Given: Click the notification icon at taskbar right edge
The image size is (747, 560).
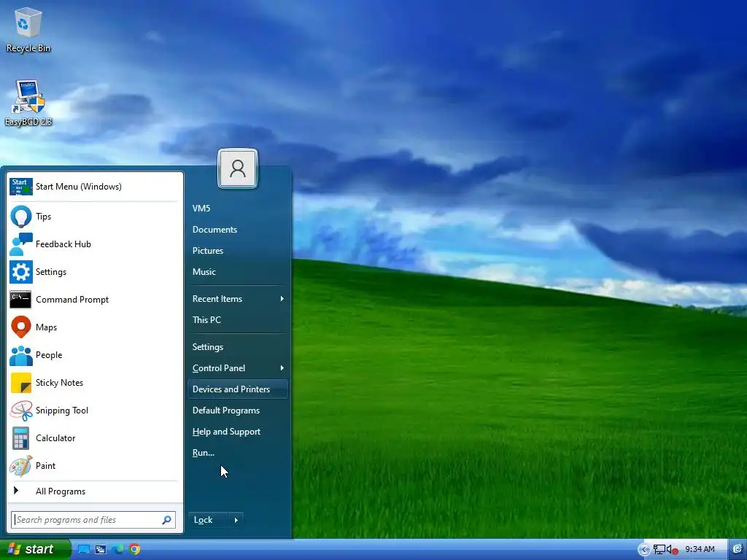Looking at the screenshot, I should tap(738, 549).
